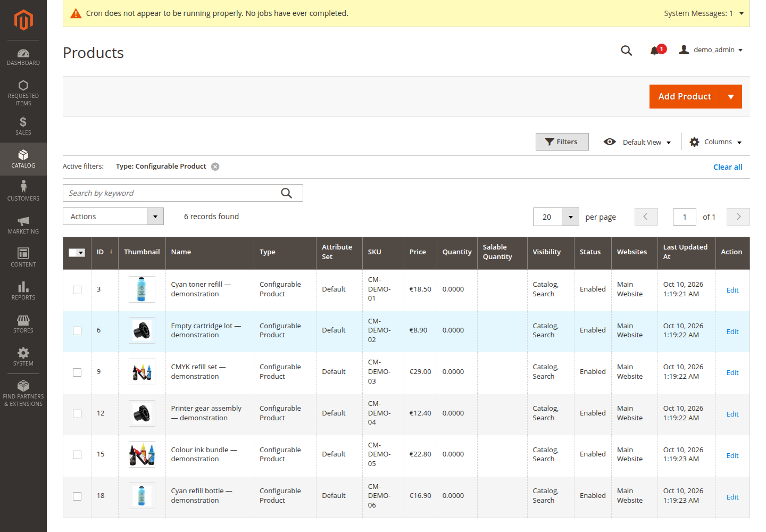The height and width of the screenshot is (532, 766).
Task: Edit the Cyan toner refill product
Action: tap(732, 290)
